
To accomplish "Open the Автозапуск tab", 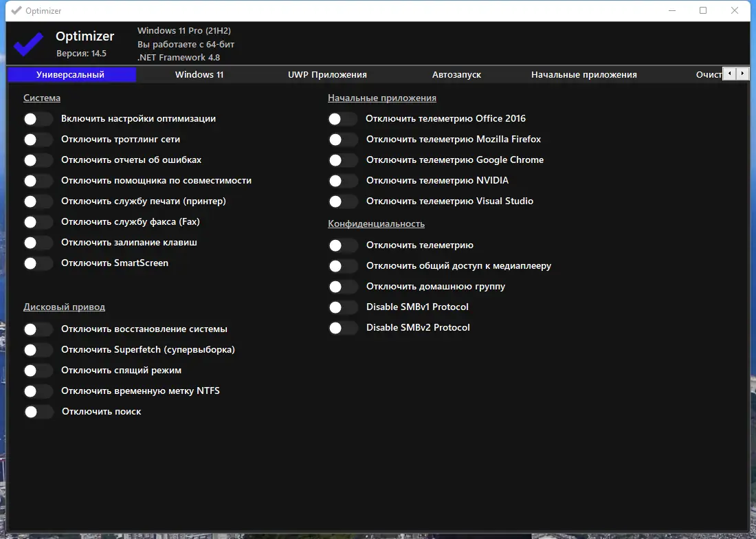I will [456, 75].
